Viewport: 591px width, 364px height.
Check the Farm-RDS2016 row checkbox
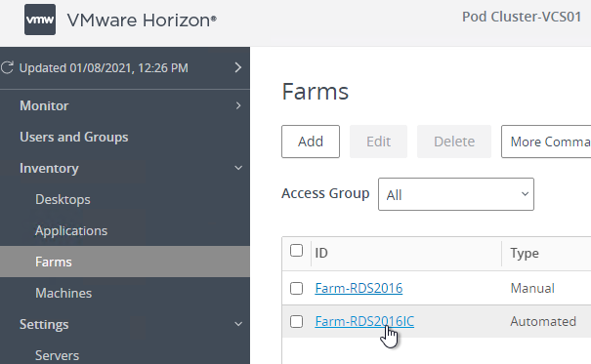[x=296, y=288]
